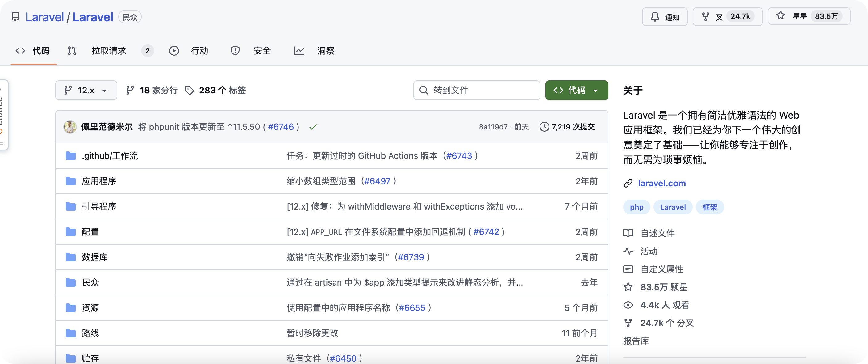
Task: Switch to the 拉取请求 tab
Action: (109, 51)
